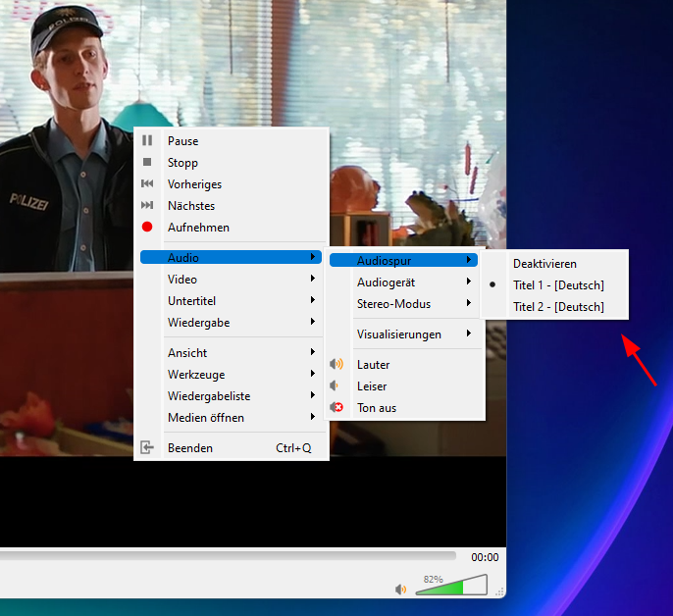Click the Lauter volume-up speaker icon
673x616 pixels.
[336, 365]
